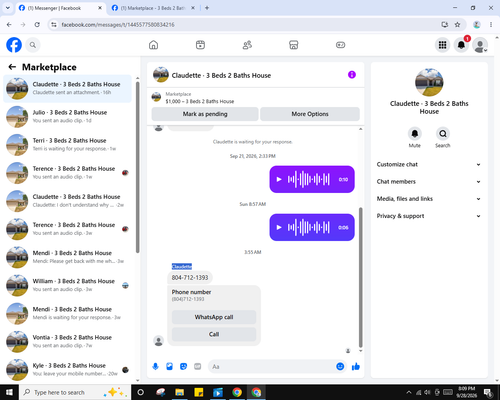Expand the Customize chat section
The image size is (500, 400).
(x=429, y=164)
